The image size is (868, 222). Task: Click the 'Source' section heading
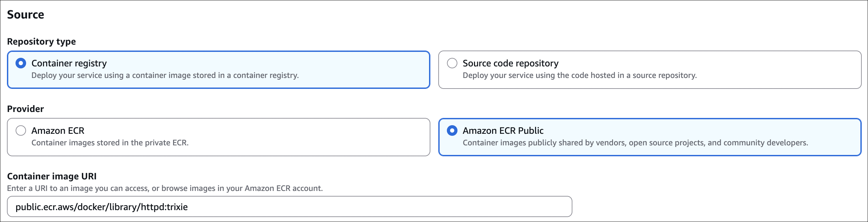click(x=26, y=15)
